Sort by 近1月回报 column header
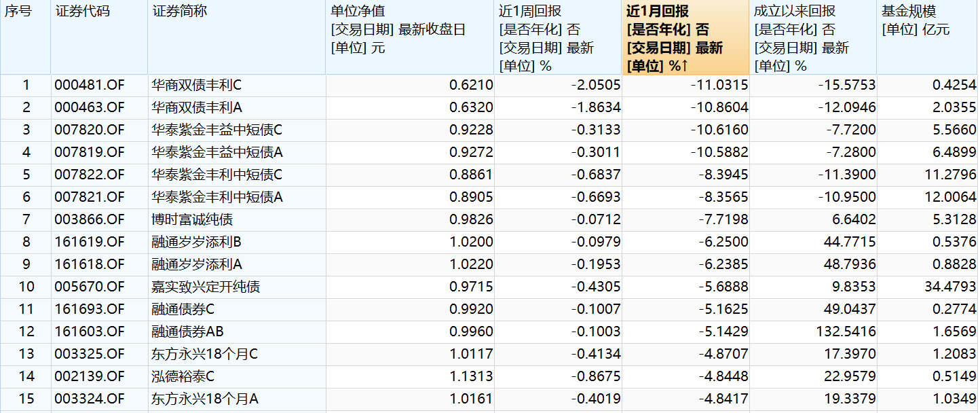The height and width of the screenshot is (413, 980). [686, 37]
